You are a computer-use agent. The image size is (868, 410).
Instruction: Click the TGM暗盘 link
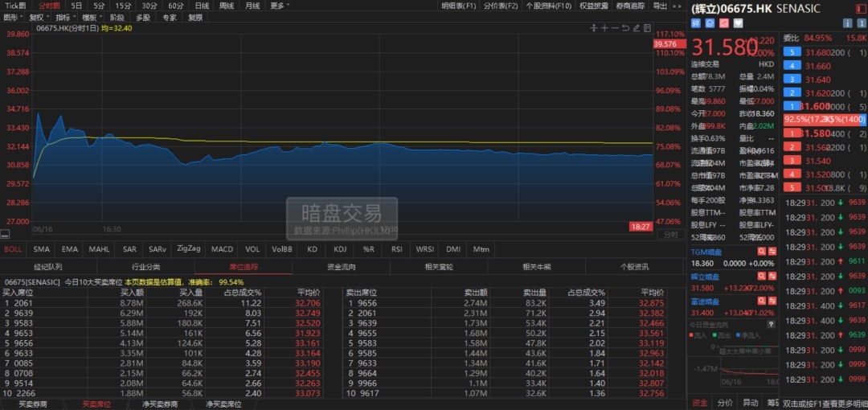706,252
